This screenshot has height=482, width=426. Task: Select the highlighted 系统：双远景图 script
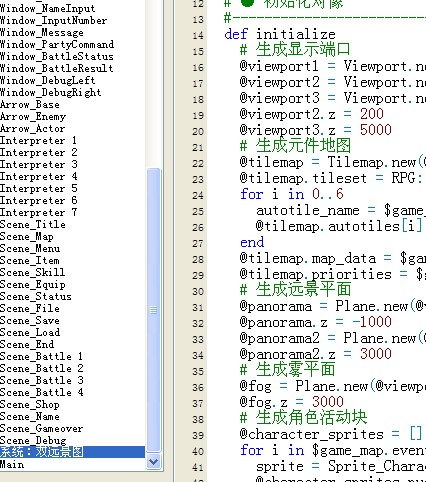[72, 452]
